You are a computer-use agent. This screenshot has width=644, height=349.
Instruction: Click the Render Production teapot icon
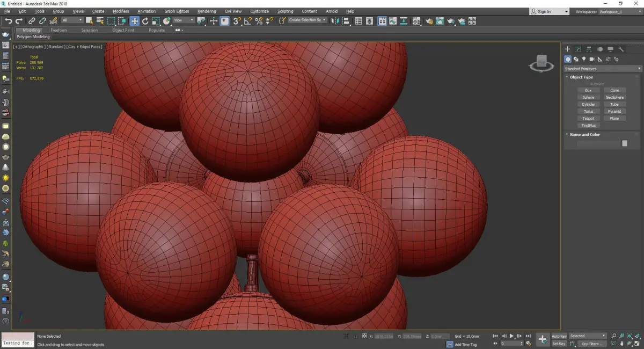[x=451, y=21]
